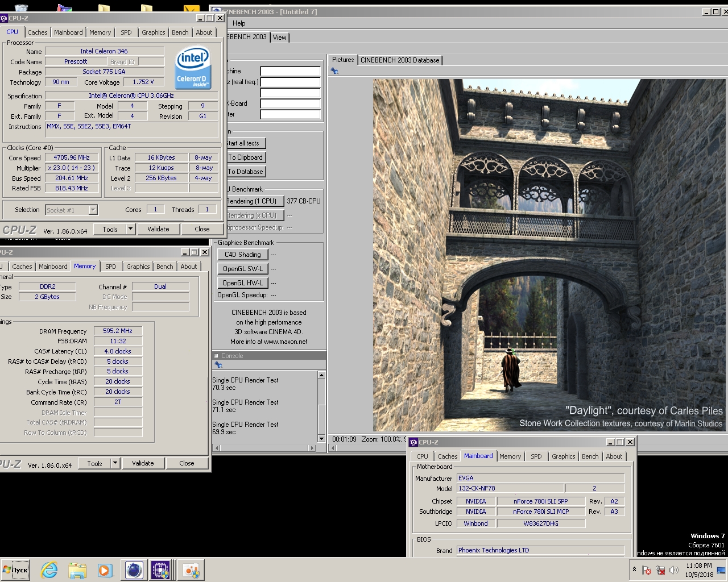The width and height of the screenshot is (728, 582).
Task: Click DRAM Frequency 595.2 MHz value
Action: tap(118, 331)
